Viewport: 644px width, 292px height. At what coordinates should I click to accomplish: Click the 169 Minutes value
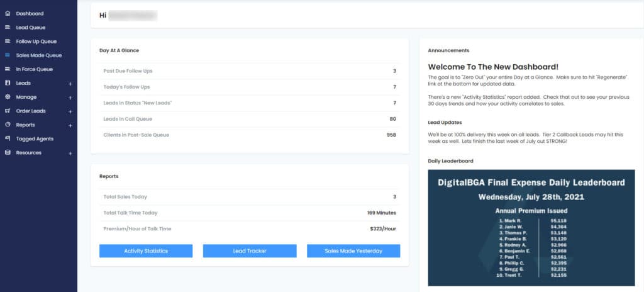(x=382, y=213)
